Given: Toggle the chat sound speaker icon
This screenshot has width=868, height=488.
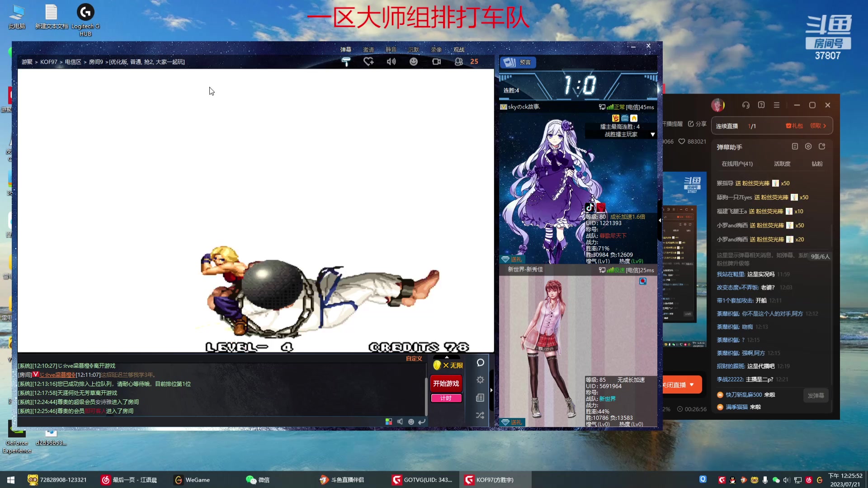Looking at the screenshot, I should click(400, 422).
